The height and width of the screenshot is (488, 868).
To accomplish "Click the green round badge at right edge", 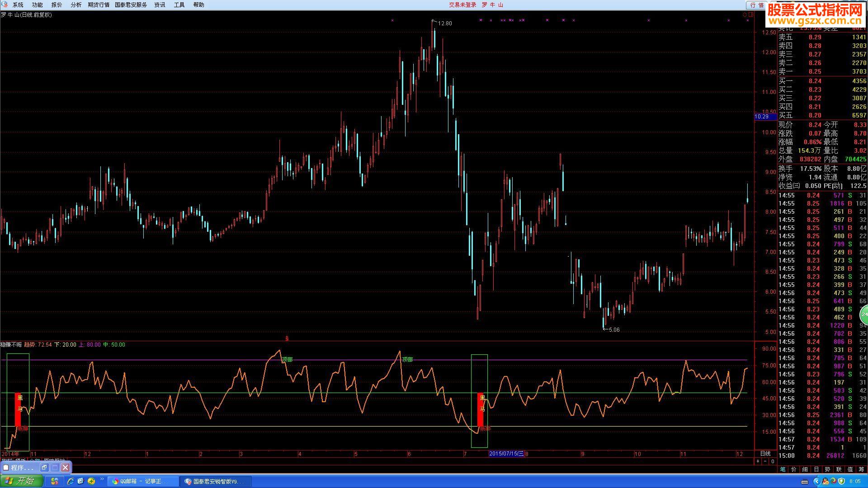I will coord(864,314).
